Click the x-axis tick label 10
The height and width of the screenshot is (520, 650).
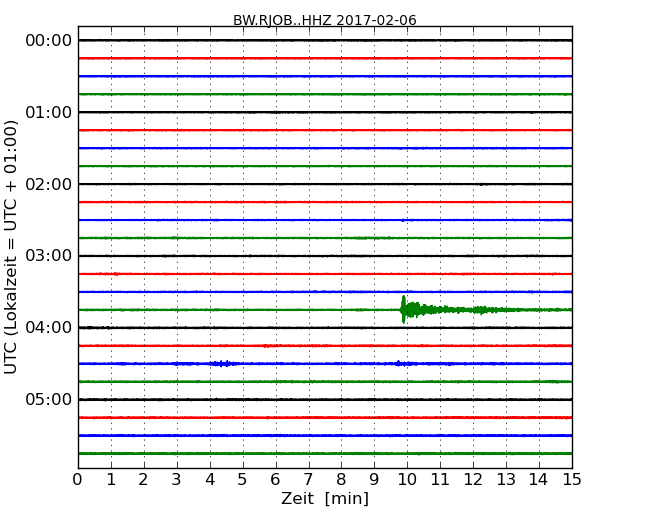[407, 480]
